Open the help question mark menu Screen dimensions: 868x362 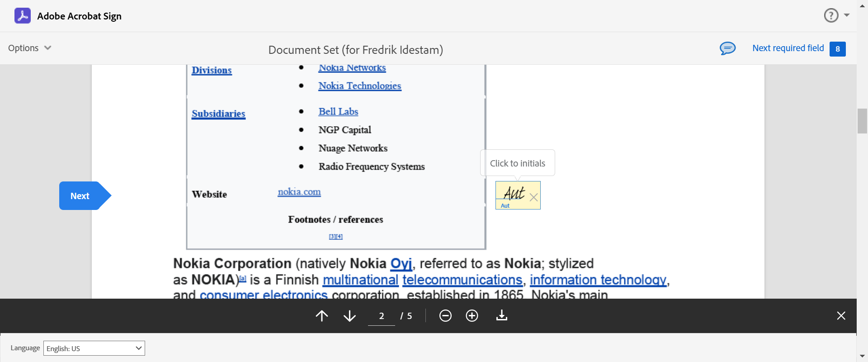point(831,15)
